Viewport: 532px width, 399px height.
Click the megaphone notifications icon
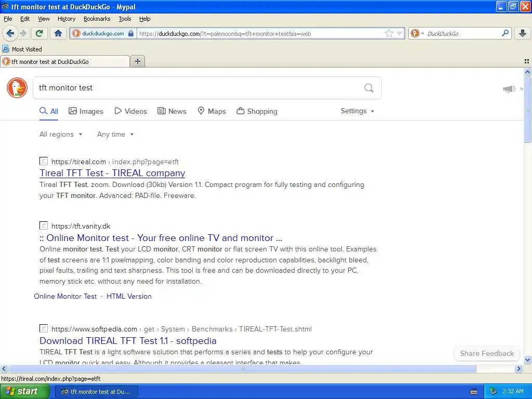pos(509,89)
